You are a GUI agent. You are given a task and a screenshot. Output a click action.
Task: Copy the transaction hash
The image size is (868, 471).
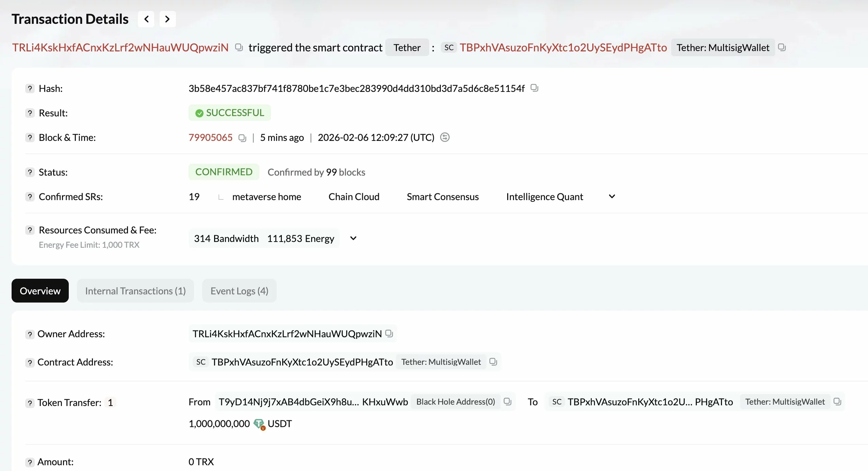click(x=534, y=88)
